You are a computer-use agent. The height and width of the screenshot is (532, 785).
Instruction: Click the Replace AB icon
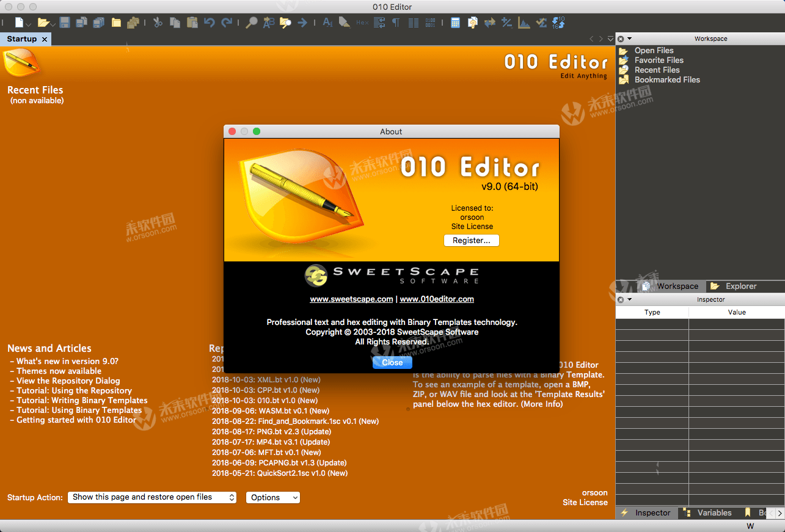[x=269, y=23]
